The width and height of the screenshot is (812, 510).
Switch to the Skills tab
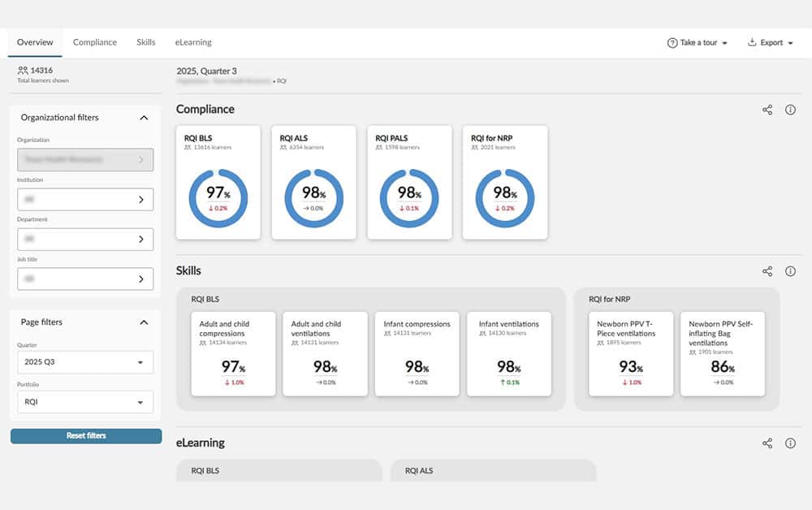[146, 42]
